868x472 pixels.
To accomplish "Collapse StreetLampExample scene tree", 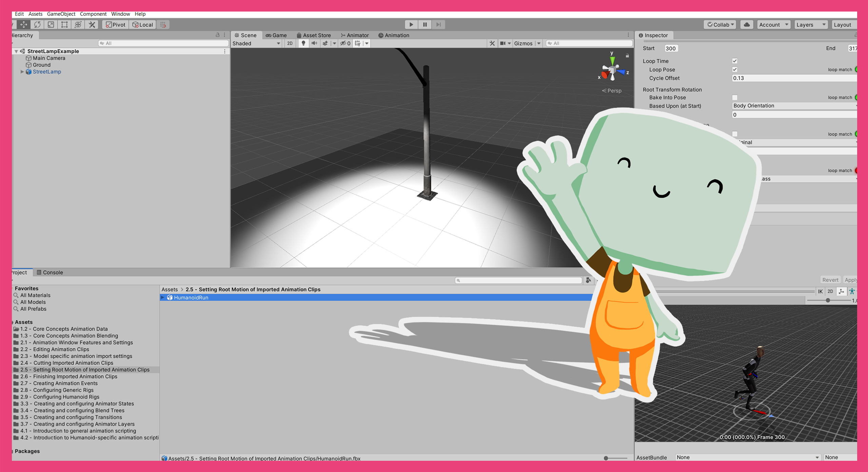I will pos(16,51).
